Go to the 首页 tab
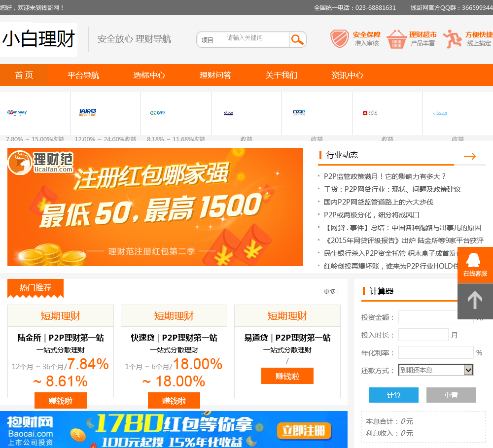 click(24, 75)
